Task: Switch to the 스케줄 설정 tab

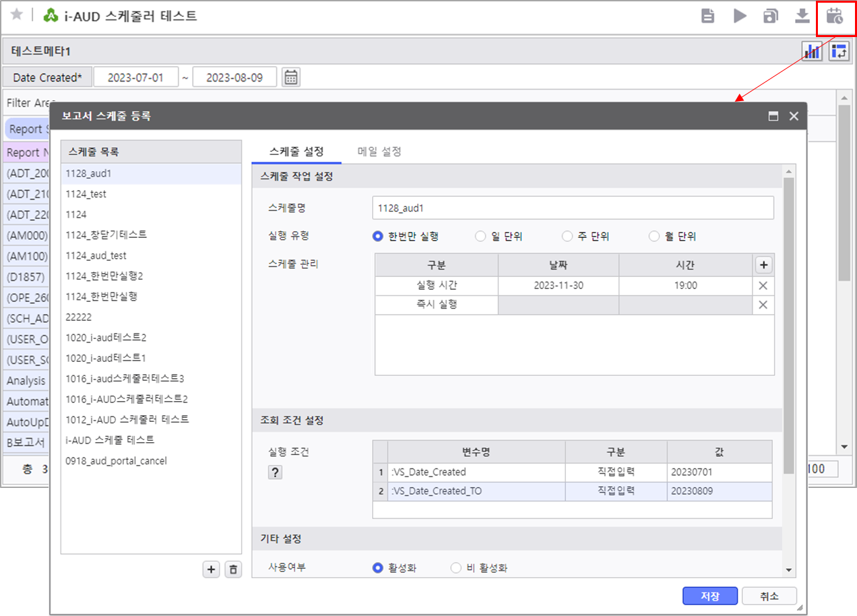Action: (296, 152)
